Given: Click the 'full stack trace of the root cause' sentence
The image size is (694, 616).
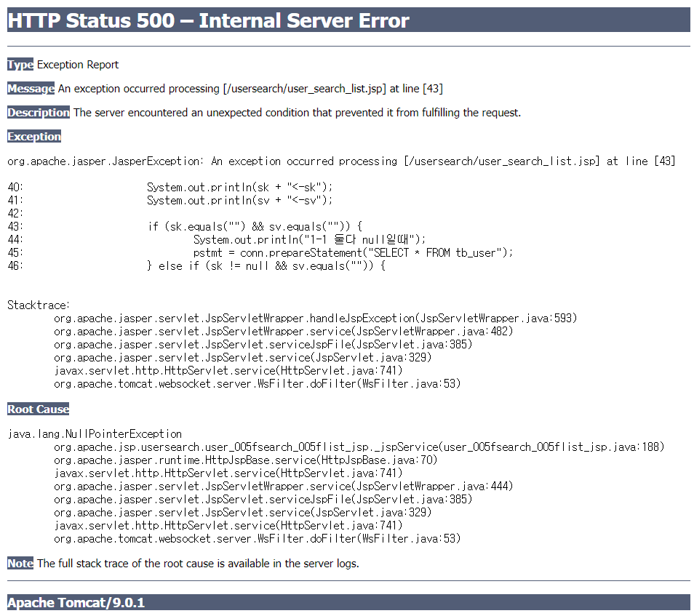Looking at the screenshot, I should coord(198,564).
